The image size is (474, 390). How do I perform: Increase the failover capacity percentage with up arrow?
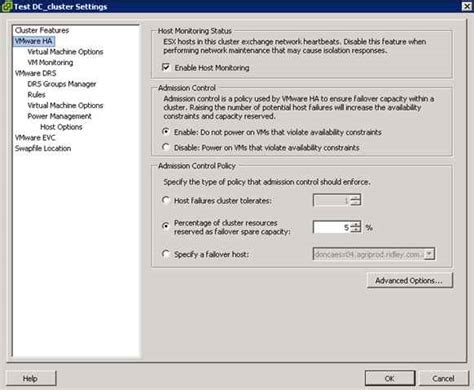point(356,224)
